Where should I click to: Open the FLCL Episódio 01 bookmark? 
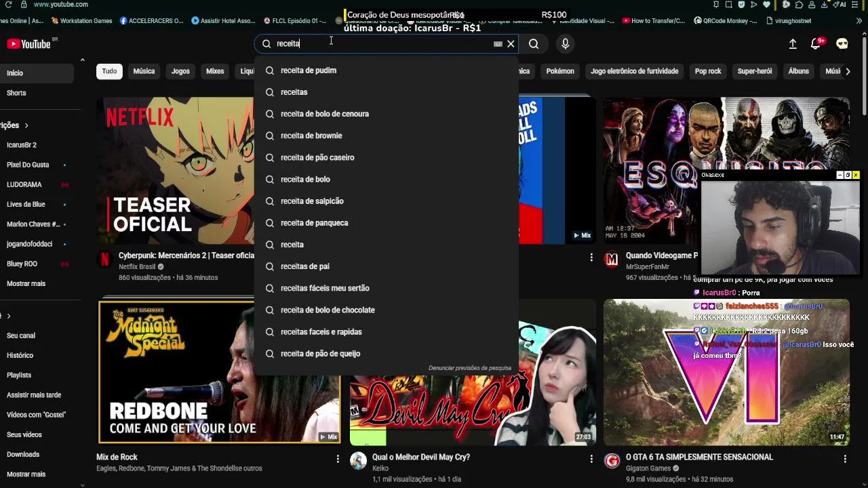pos(295,21)
